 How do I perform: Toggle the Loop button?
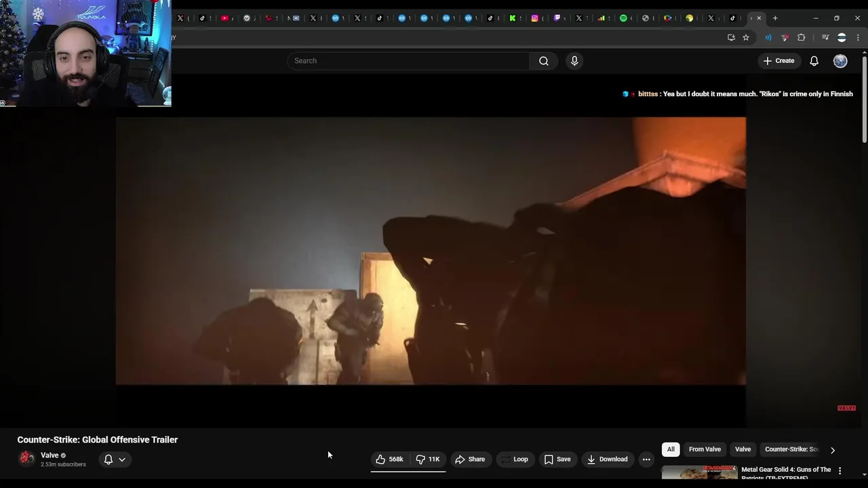515,460
